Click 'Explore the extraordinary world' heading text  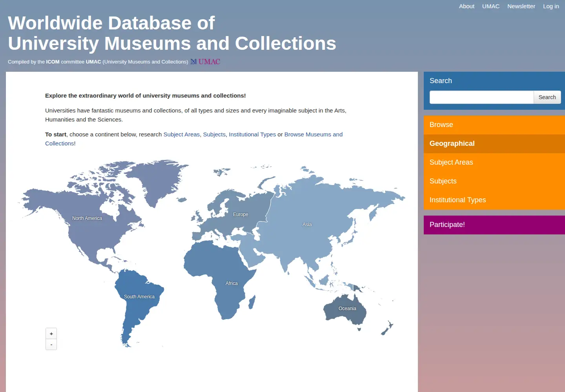[x=146, y=96]
